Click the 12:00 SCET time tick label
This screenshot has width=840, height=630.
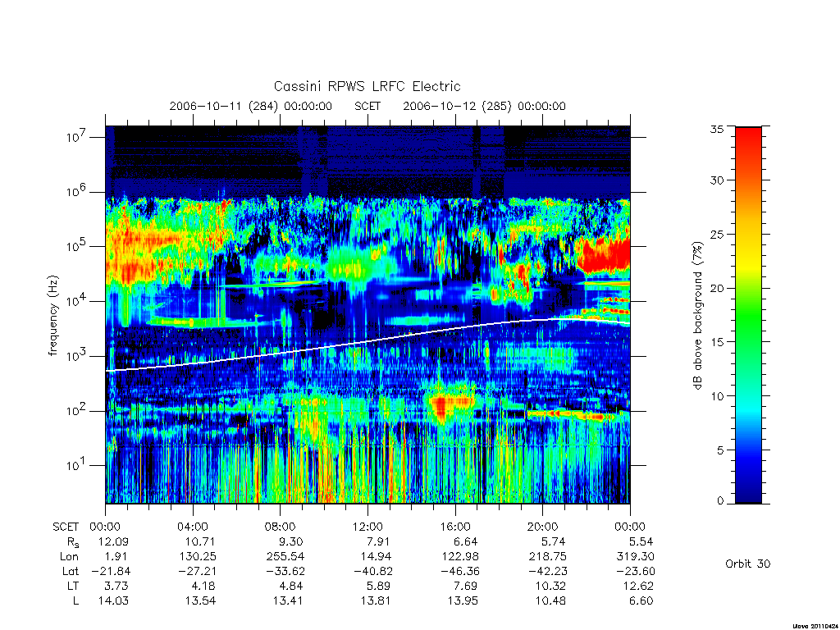coord(367,527)
